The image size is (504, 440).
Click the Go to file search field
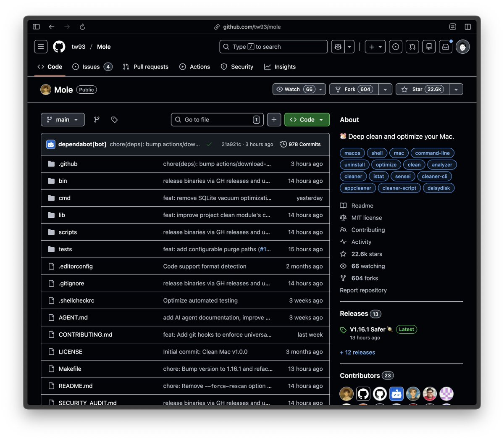pos(218,120)
